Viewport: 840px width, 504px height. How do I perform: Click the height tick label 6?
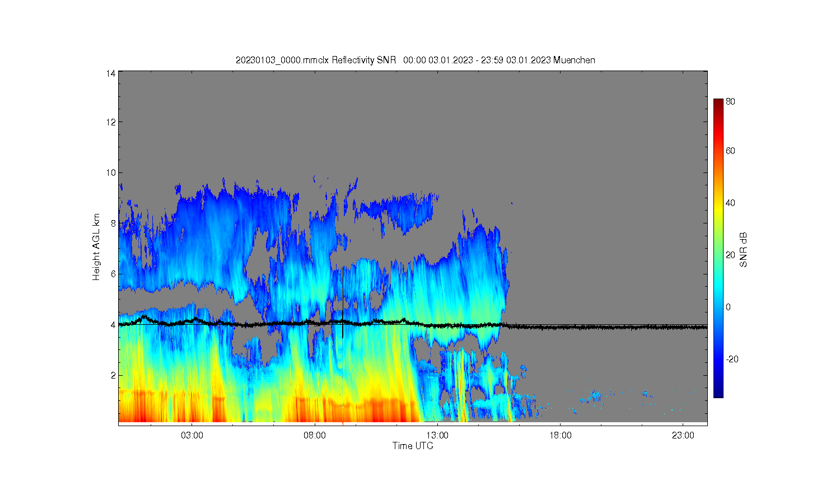point(113,274)
